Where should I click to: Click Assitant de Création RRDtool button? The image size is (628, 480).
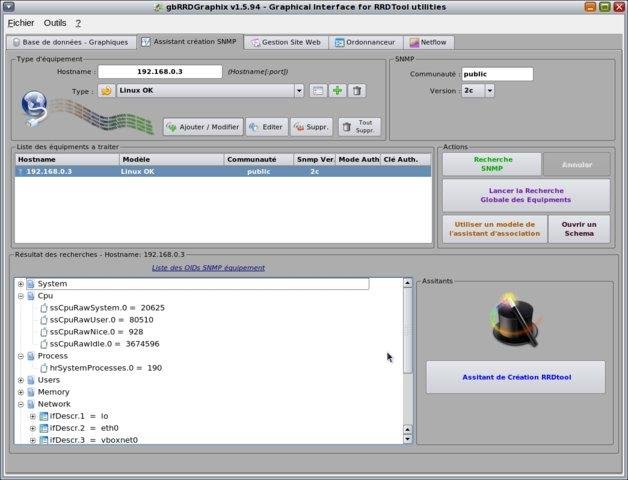pos(516,377)
